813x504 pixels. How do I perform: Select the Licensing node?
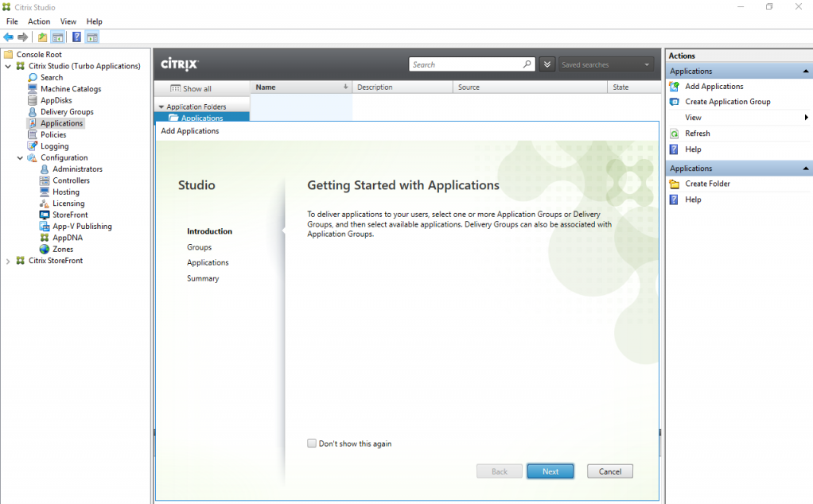point(68,203)
